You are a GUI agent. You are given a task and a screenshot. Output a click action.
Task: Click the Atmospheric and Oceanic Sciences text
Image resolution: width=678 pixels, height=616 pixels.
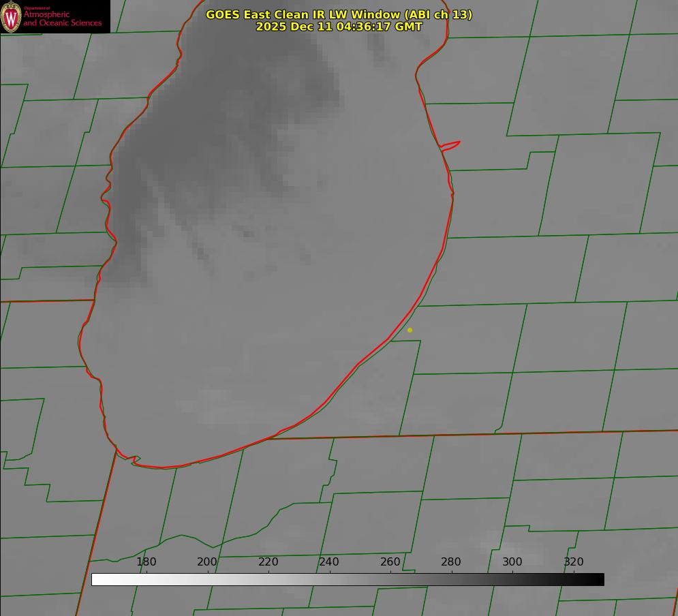62,18
